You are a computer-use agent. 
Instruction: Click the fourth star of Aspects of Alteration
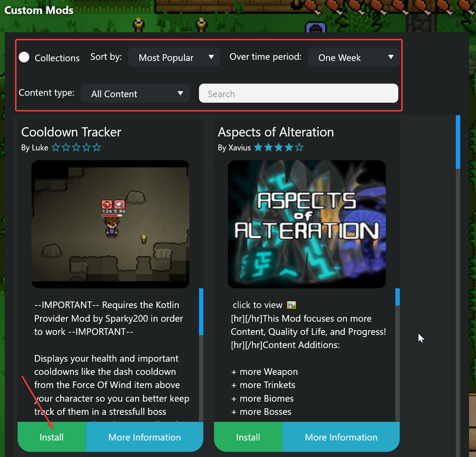(289, 147)
